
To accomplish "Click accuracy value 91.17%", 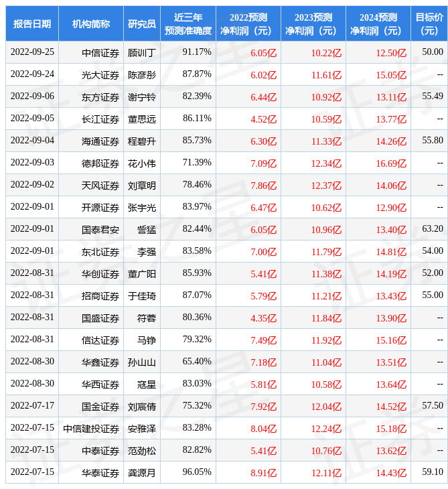I will tap(197, 52).
